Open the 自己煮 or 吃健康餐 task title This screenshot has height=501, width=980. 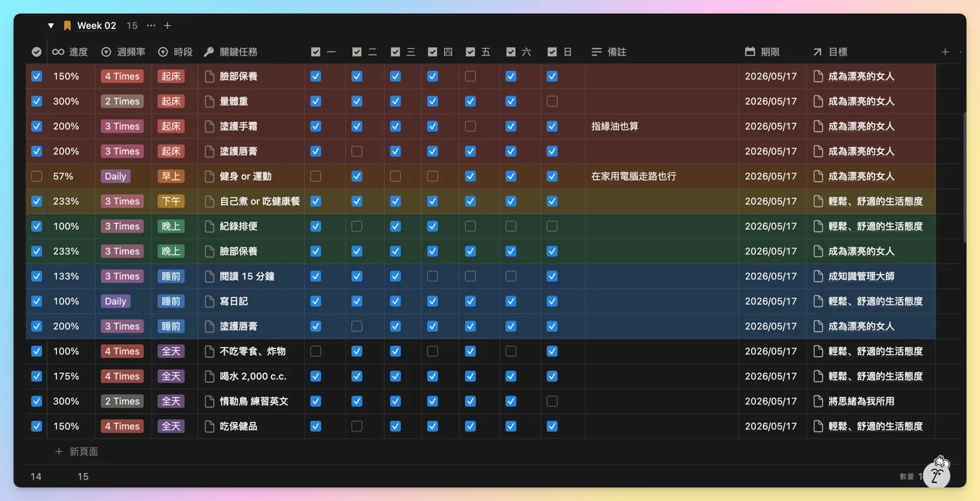tap(260, 201)
